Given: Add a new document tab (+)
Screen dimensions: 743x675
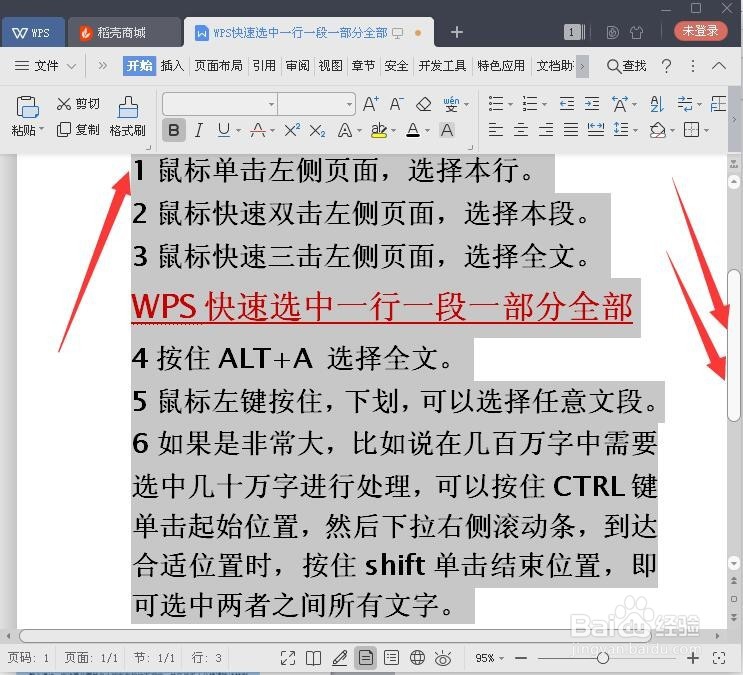Looking at the screenshot, I should point(456,32).
